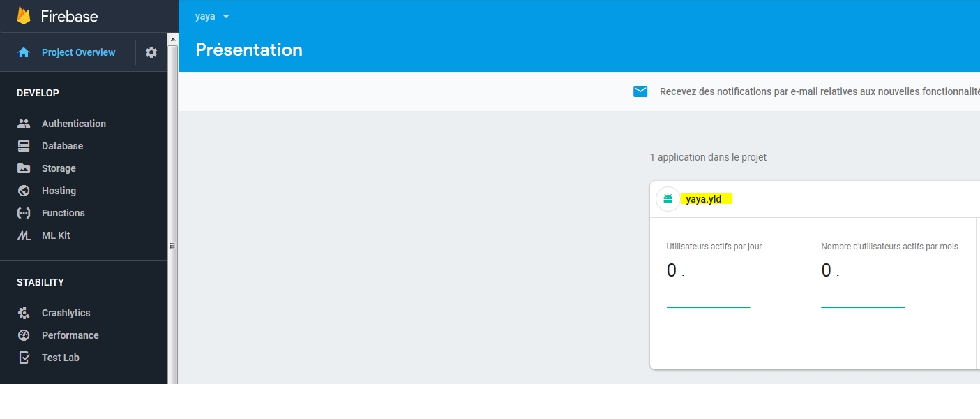Viewport: 980px width, 419px height.
Task: Click the ML Kit icon
Action: click(x=24, y=235)
